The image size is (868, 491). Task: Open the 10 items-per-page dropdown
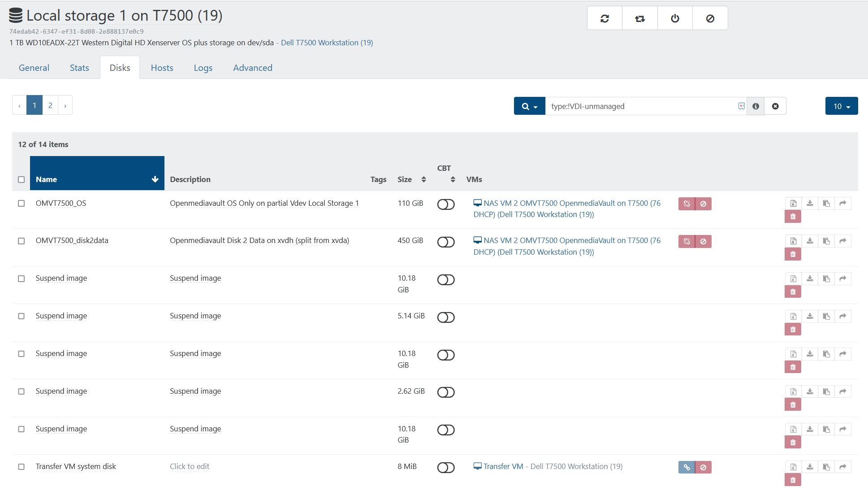click(842, 106)
